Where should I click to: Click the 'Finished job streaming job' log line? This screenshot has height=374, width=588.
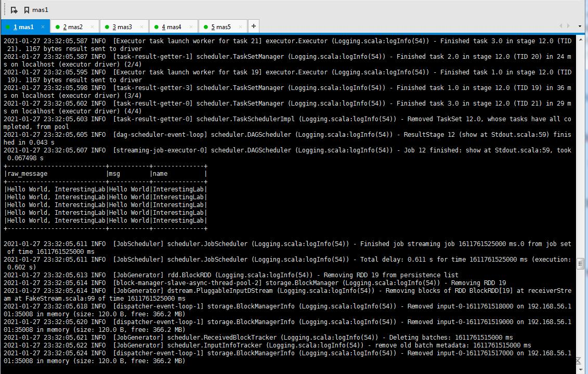[288, 248]
